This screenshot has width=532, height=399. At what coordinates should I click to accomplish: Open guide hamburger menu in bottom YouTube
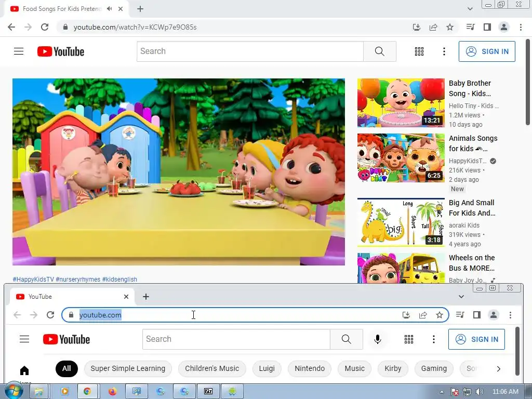point(24,339)
